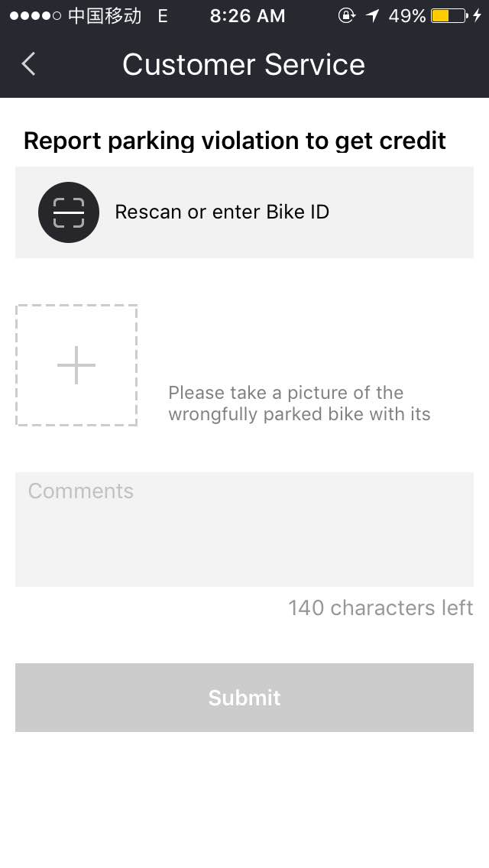Screen dimensions: 489x868
Task: Tap the signal strength dots
Action: pos(35,16)
